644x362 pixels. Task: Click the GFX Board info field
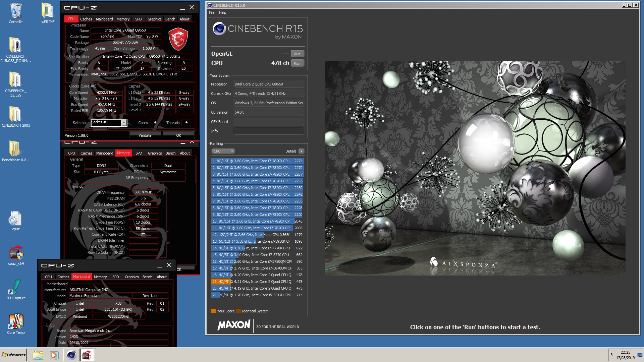(269, 122)
